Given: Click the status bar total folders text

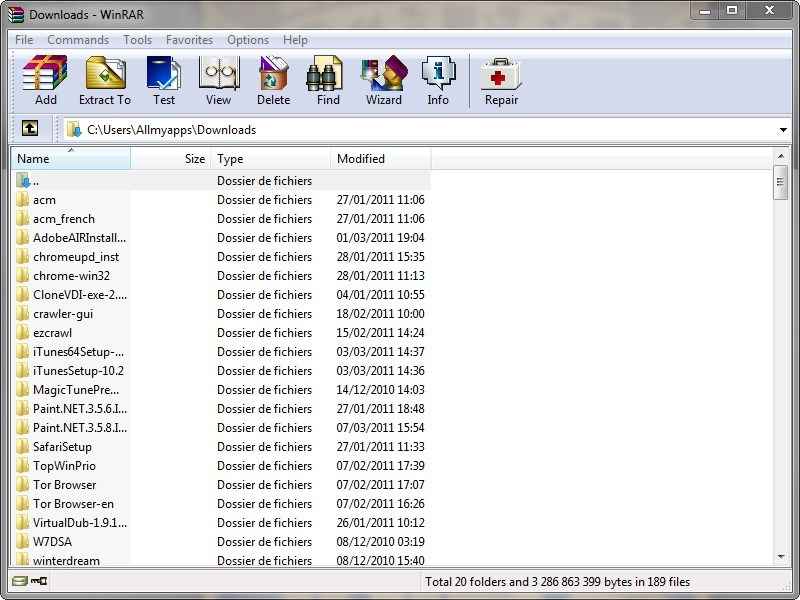Looking at the screenshot, I should pos(557,582).
